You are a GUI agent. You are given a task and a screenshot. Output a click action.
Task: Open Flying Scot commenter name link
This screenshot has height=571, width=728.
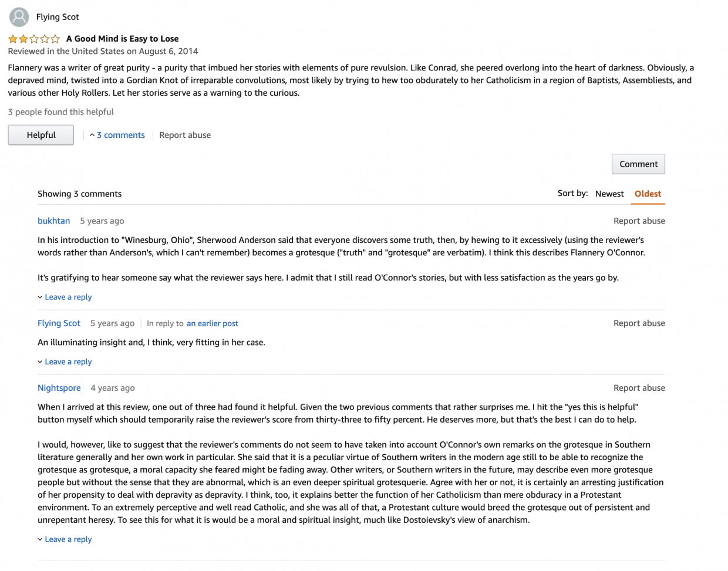tap(59, 323)
